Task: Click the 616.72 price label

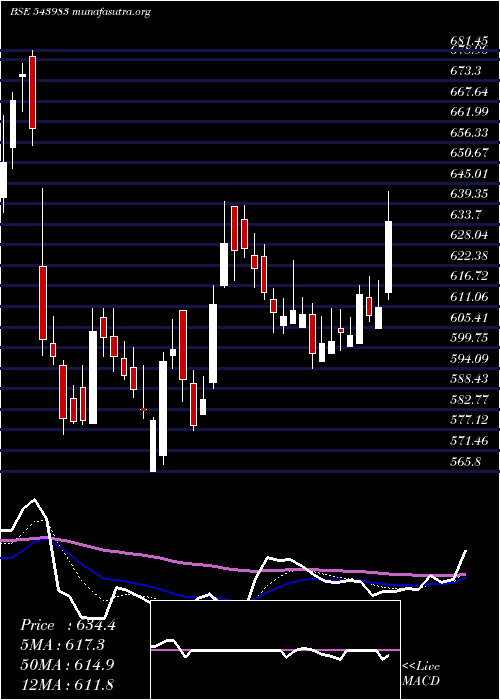Action: pos(469,275)
